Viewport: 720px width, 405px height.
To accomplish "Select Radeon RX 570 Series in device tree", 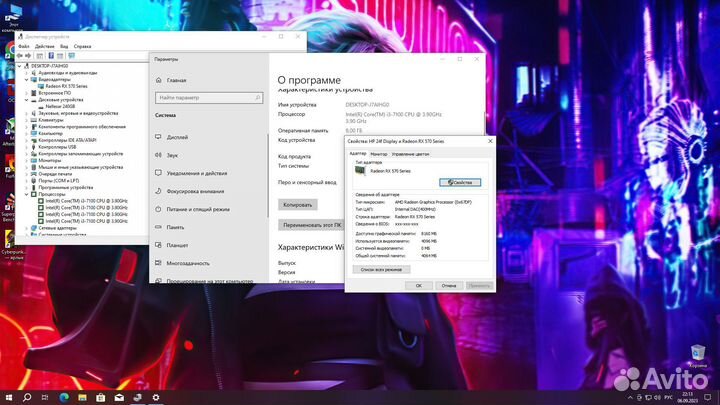I will (66, 86).
